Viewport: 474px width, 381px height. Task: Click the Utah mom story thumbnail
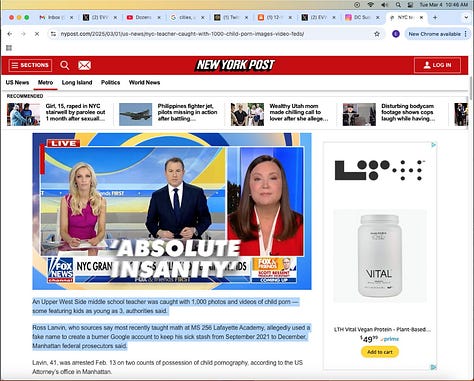[247, 114]
